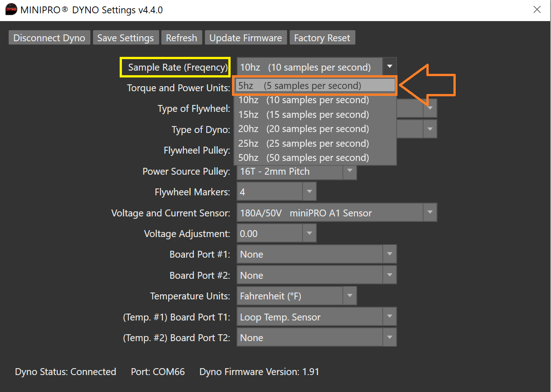
Task: Open the Type of Dyno dropdown arrow
Action: tap(430, 129)
